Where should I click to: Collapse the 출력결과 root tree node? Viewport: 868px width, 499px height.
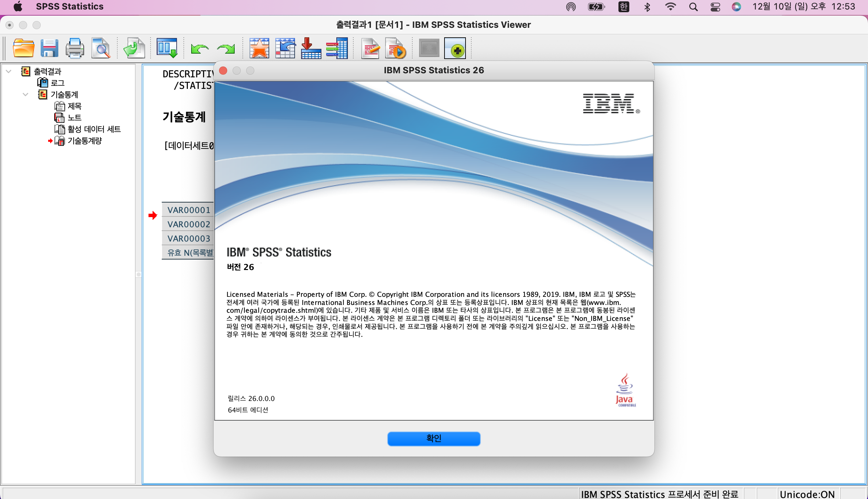click(x=9, y=71)
